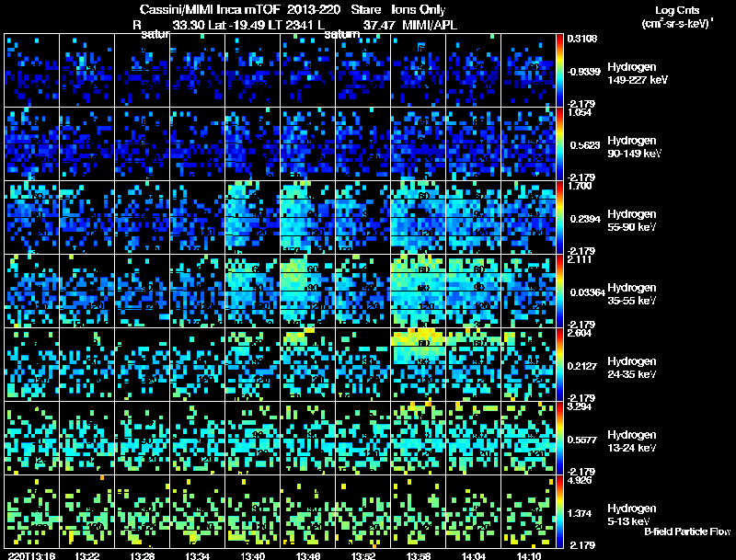This screenshot has width=736, height=560.
Task: Click the '13:22' time label
Action: pyautogui.click(x=86, y=556)
